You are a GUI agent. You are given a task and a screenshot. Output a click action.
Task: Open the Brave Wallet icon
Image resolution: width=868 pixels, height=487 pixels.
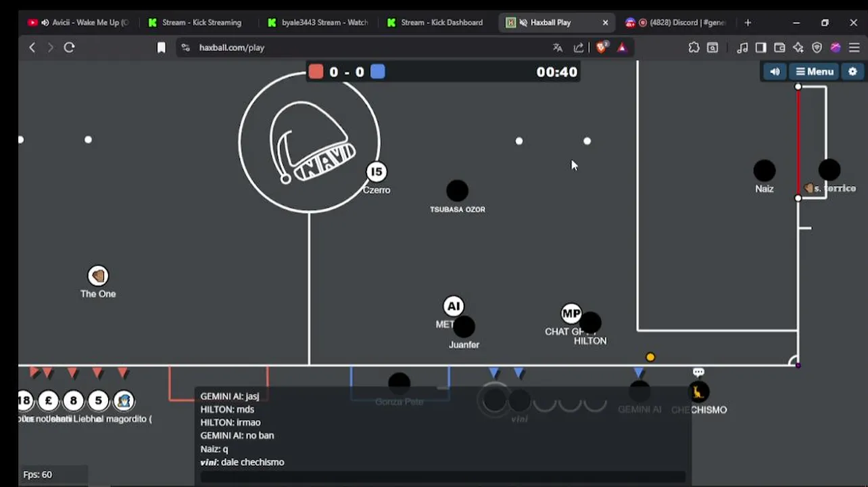point(779,47)
